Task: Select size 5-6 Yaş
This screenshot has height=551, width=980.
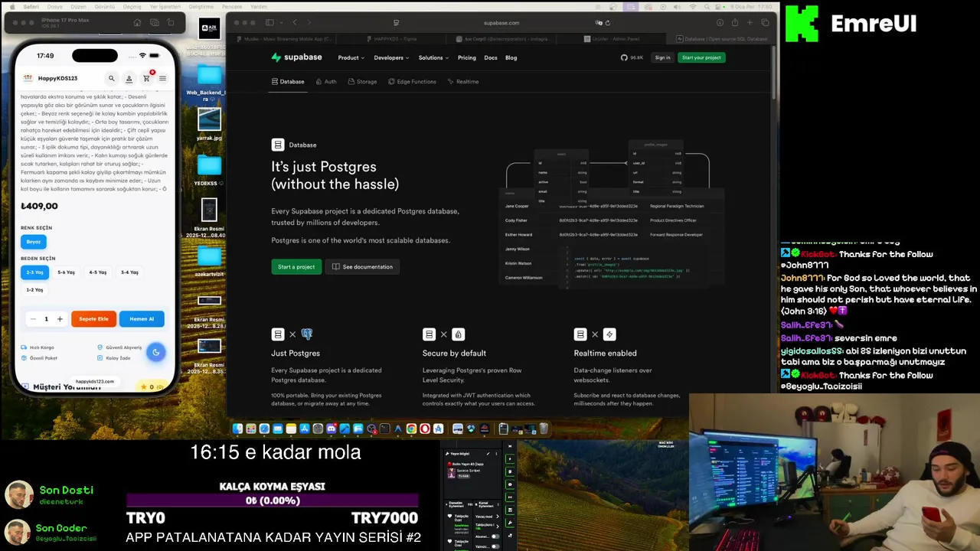Action: tap(67, 272)
